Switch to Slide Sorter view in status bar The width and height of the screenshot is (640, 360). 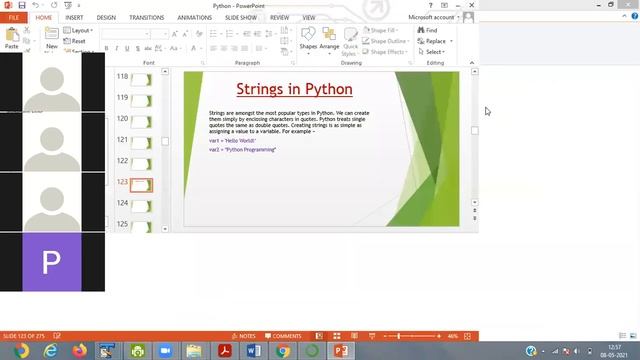(337, 336)
